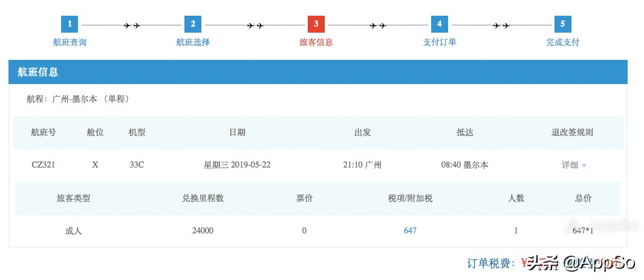Screen dimensions: 644x280
Task: Go to 支付订单 step label
Action: tap(439, 42)
